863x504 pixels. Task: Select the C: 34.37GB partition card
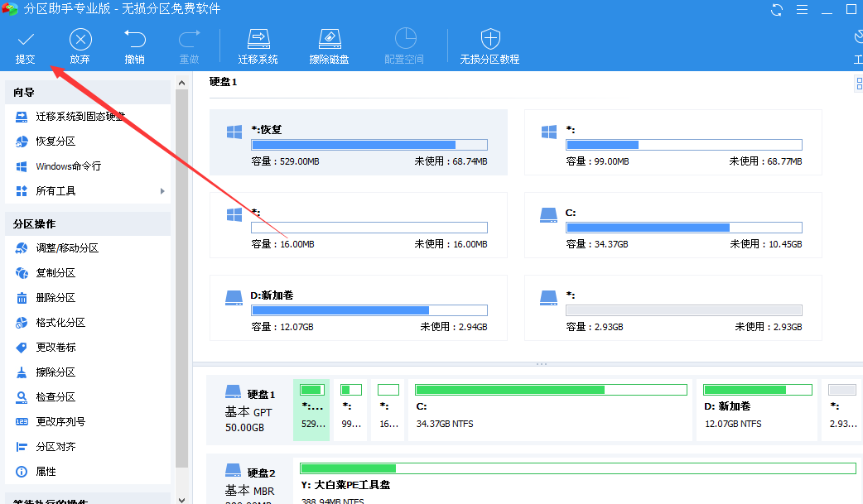673,225
